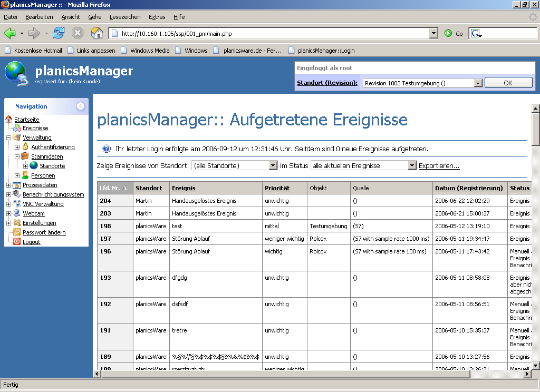
Task: Open the Extras menu
Action: tap(157, 17)
